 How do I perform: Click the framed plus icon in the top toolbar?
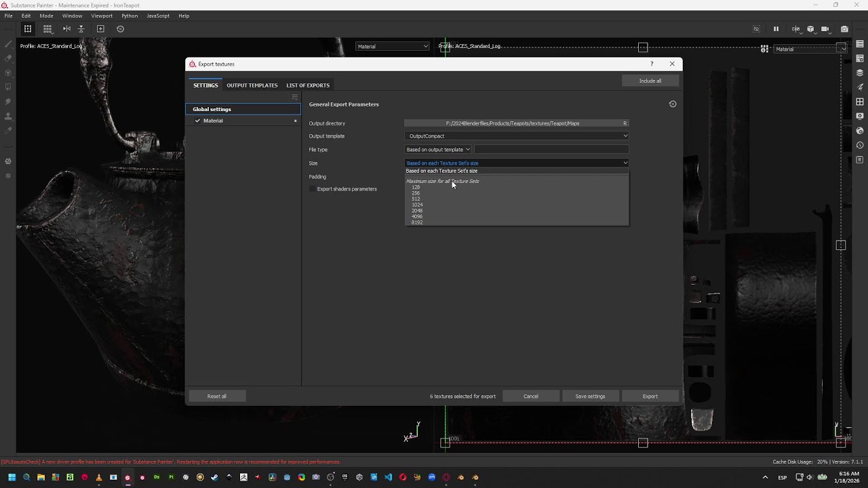pos(100,28)
